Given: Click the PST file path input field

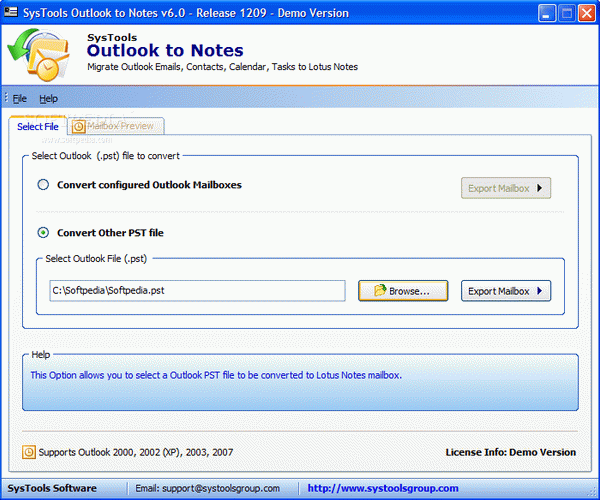Looking at the screenshot, I should [x=197, y=291].
